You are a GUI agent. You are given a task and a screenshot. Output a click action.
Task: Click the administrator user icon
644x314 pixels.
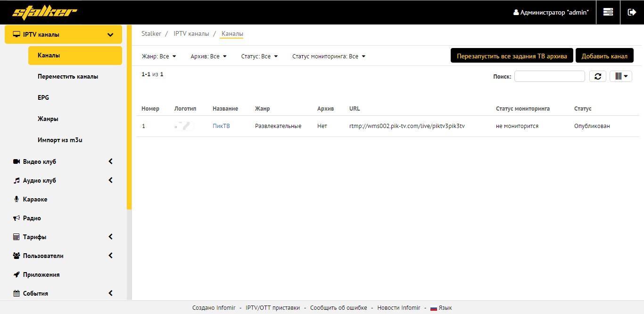pyautogui.click(x=516, y=12)
